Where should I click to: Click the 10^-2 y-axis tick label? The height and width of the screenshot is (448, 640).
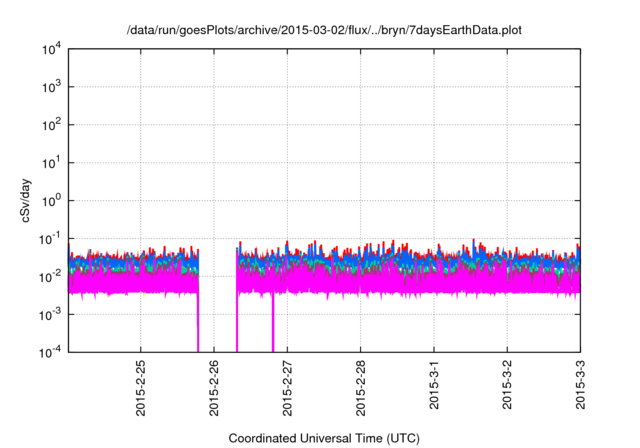click(50, 277)
